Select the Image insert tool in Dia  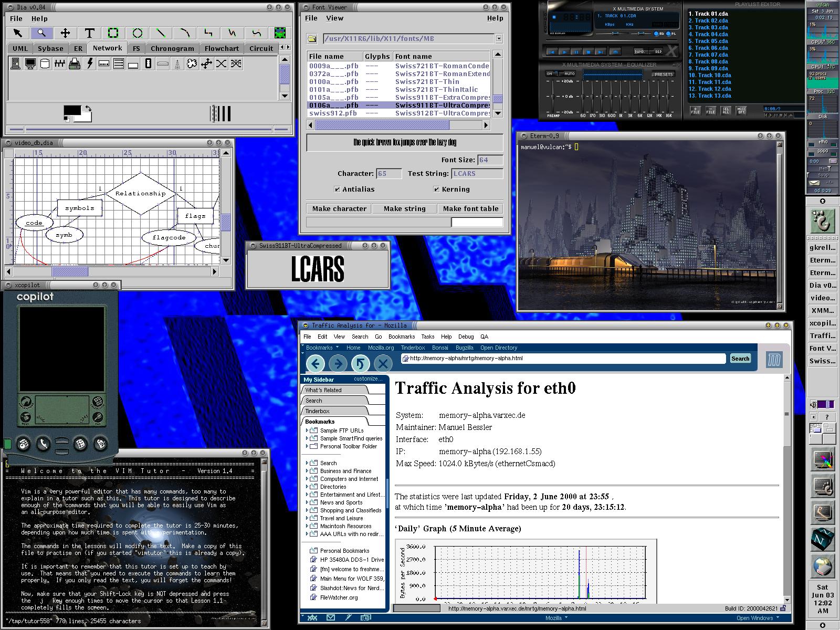[280, 33]
